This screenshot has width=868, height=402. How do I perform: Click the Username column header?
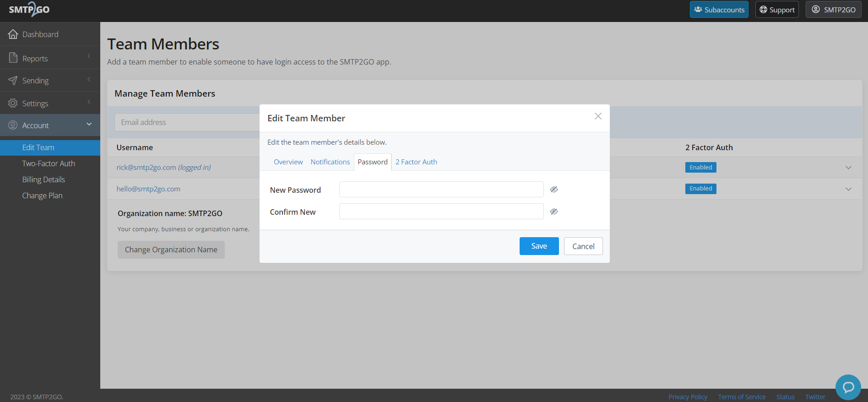pyautogui.click(x=135, y=147)
